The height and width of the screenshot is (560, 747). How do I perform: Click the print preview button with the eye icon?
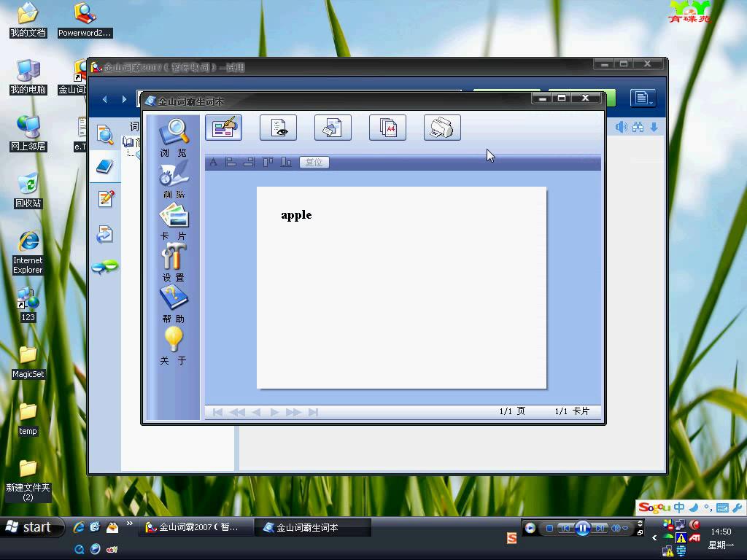point(278,128)
